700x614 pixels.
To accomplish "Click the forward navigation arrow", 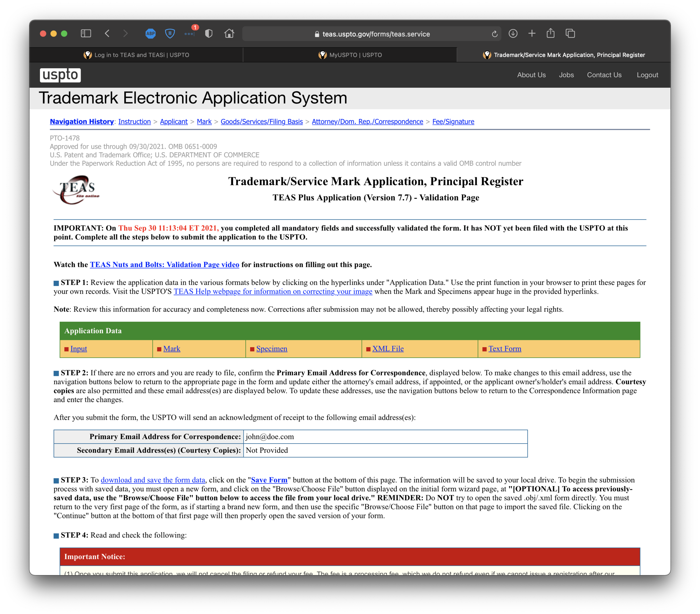I will [125, 34].
